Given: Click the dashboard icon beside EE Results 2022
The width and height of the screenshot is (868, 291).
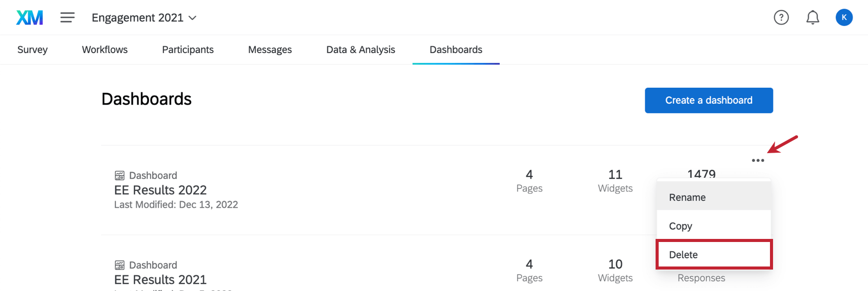Looking at the screenshot, I should click(x=119, y=176).
